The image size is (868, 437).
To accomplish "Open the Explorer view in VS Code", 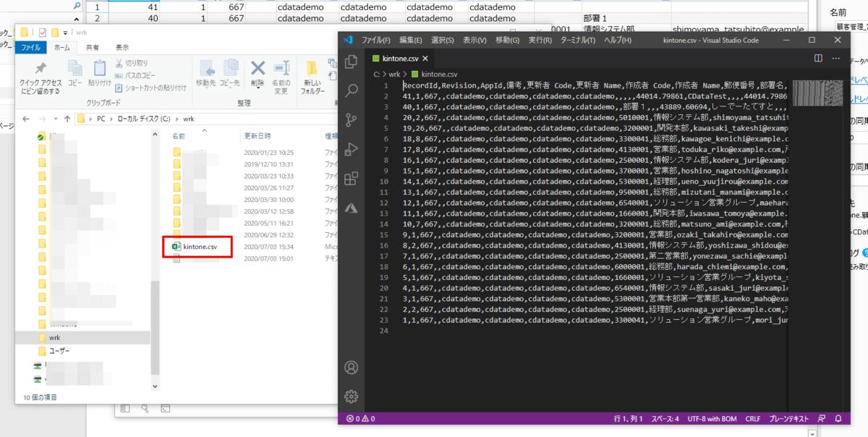I will click(x=352, y=62).
